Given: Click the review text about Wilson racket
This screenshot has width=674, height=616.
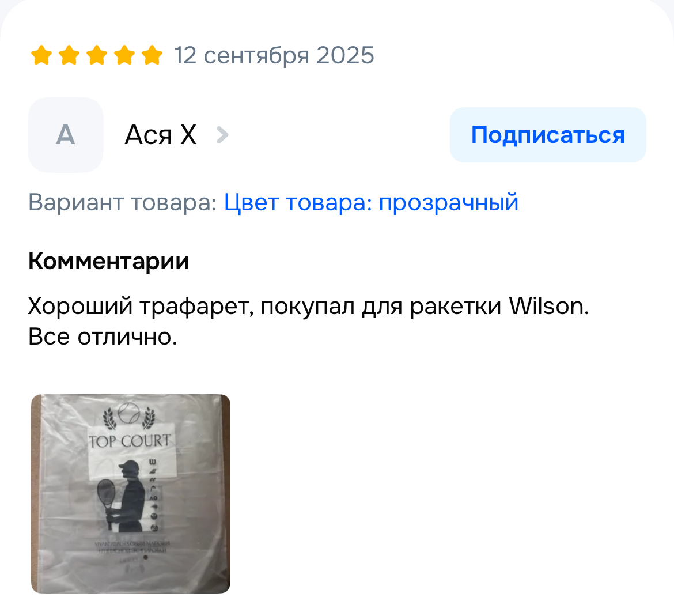Looking at the screenshot, I should pyautogui.click(x=308, y=307).
